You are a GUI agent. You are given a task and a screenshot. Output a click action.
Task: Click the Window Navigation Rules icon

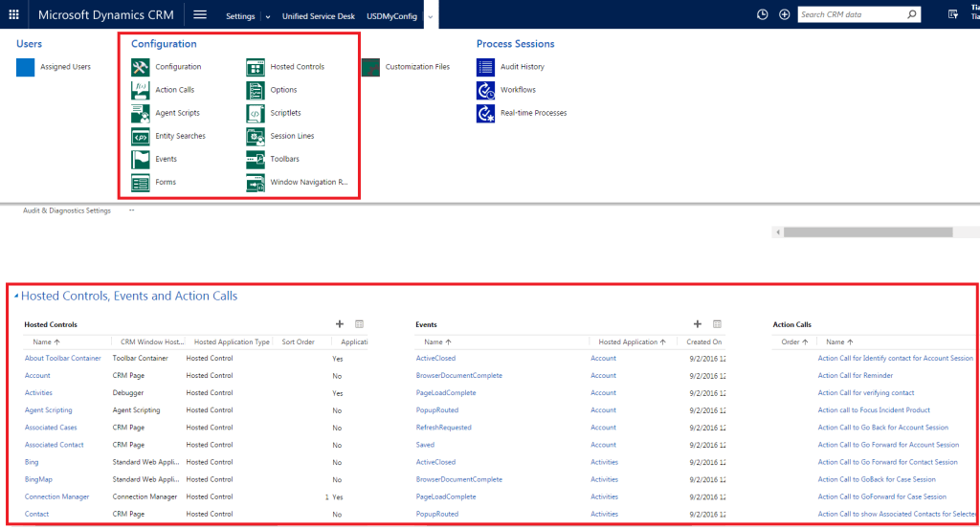tap(255, 183)
